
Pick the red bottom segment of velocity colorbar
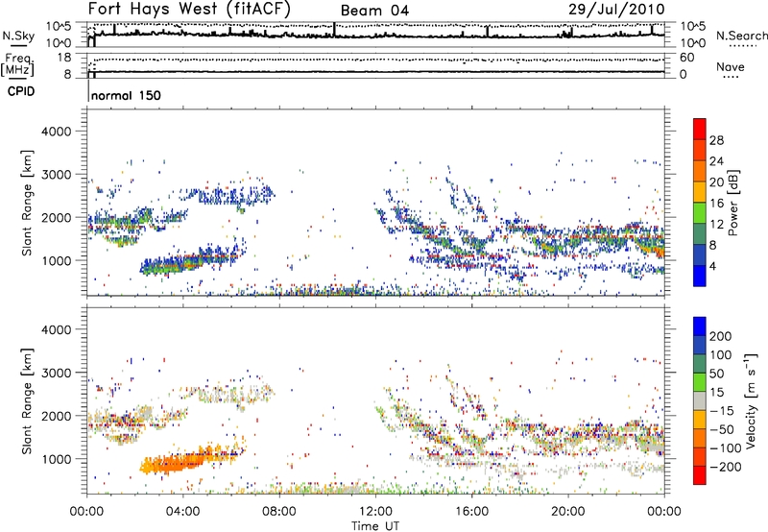[x=700, y=475]
